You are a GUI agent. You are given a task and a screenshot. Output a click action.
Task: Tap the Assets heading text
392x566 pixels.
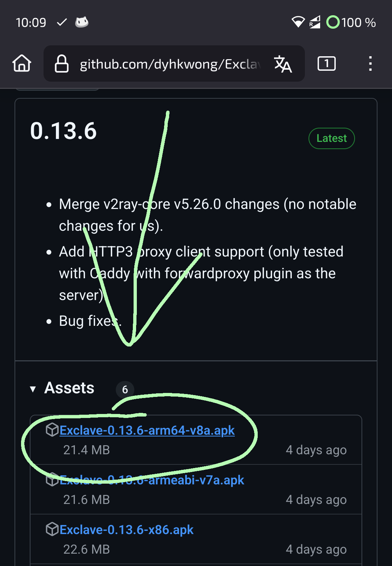69,388
